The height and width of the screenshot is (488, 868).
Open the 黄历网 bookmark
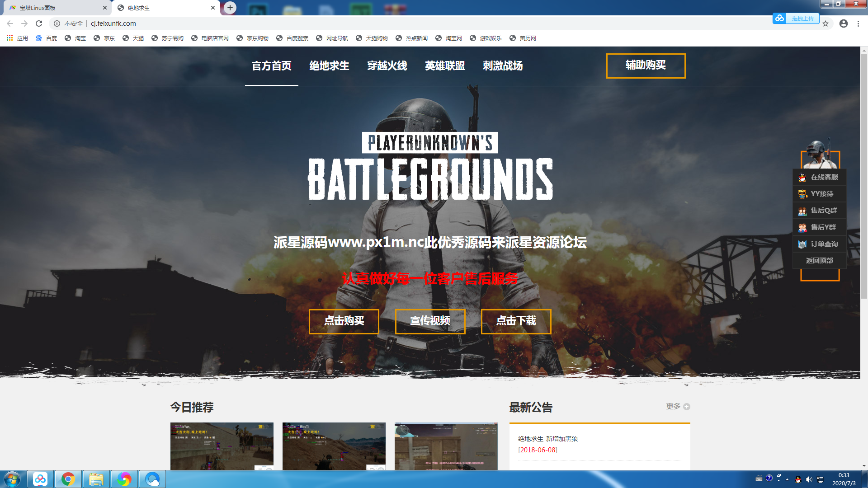click(523, 38)
